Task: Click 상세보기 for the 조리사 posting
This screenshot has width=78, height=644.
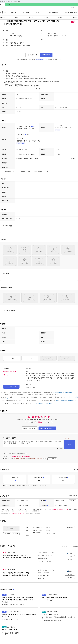Action: point(70,574)
